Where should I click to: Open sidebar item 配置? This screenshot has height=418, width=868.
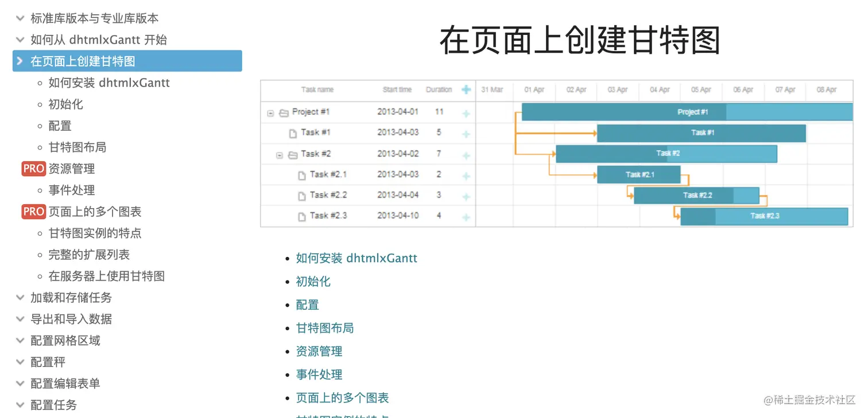point(60,126)
